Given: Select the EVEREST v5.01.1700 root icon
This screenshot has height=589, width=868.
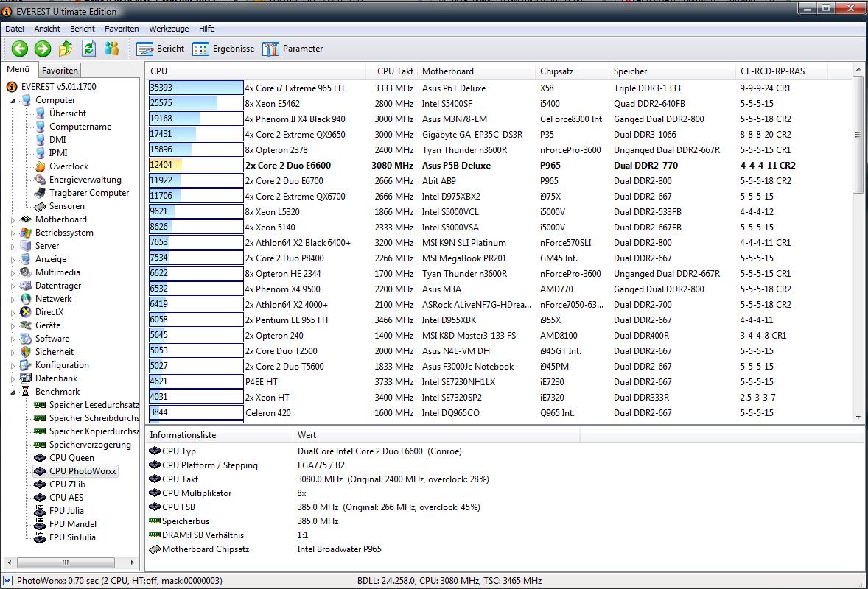Looking at the screenshot, I should [x=12, y=87].
